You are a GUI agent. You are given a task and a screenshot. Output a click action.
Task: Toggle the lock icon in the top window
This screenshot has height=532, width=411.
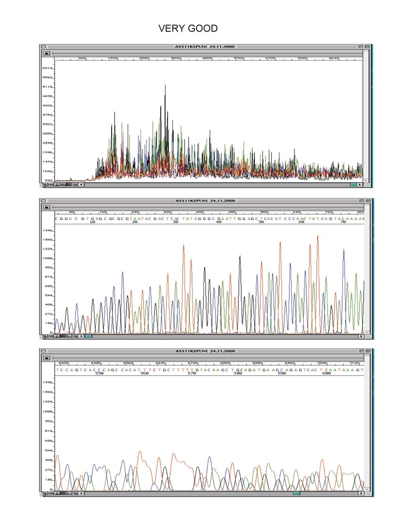click(47, 53)
